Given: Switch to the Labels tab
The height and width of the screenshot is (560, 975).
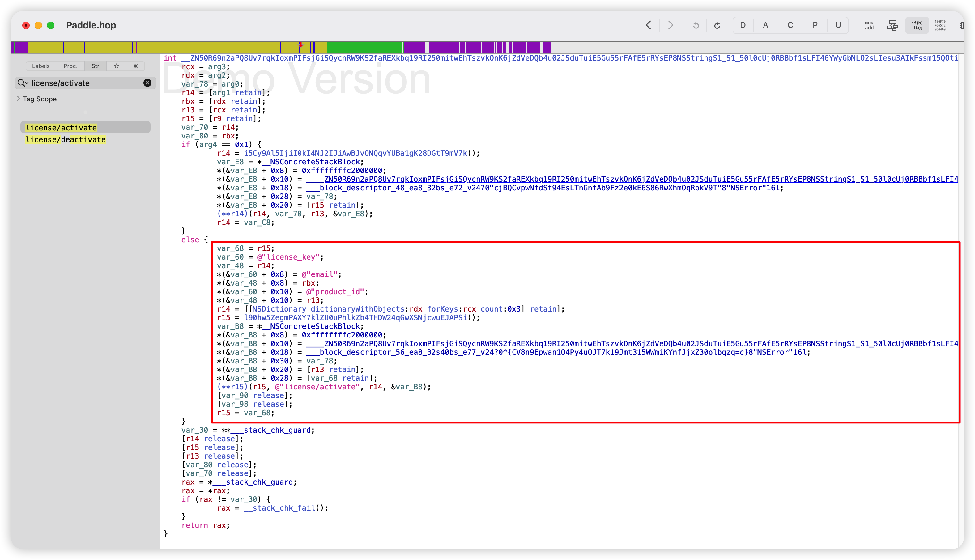Looking at the screenshot, I should (41, 66).
